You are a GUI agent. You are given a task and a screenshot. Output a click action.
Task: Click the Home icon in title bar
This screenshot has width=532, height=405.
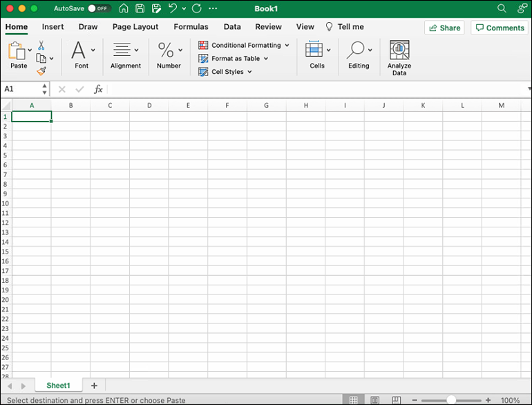(124, 8)
